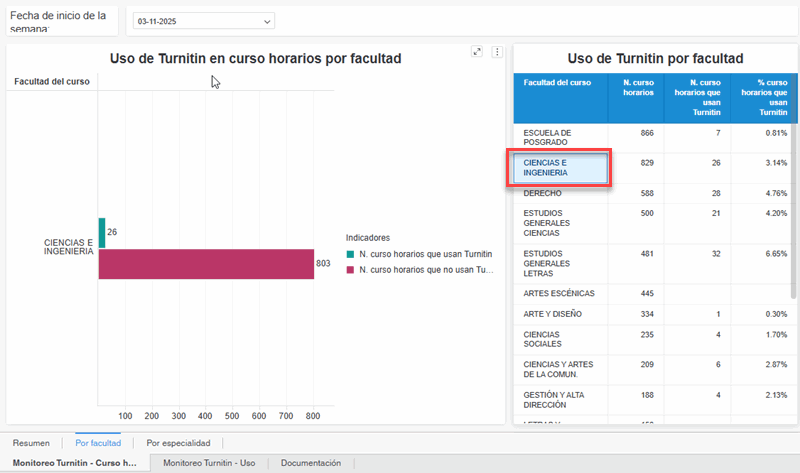Sort by the N. curso horarios column header
This screenshot has height=473, width=800.
(638, 87)
